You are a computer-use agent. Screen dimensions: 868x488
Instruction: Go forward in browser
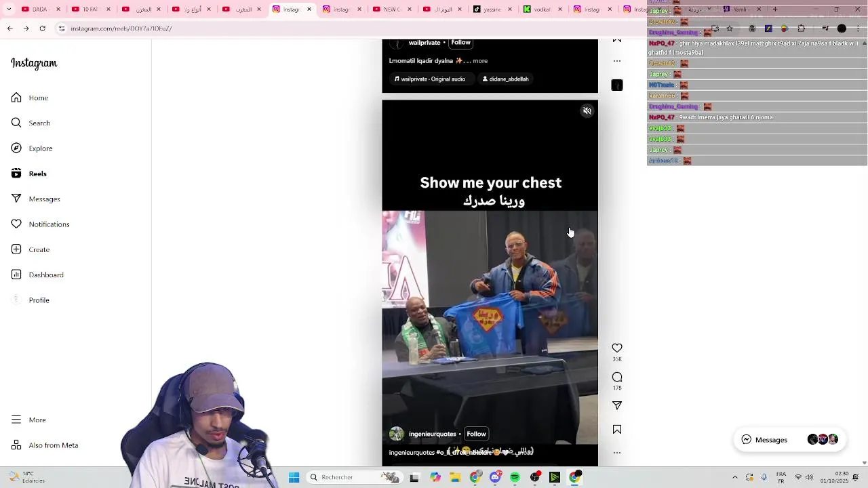pos(26,28)
